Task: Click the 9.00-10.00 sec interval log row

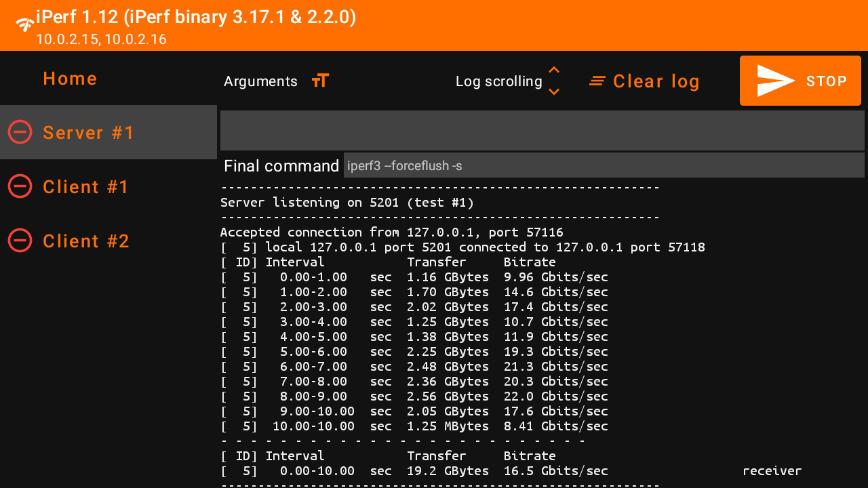Action: click(x=414, y=411)
